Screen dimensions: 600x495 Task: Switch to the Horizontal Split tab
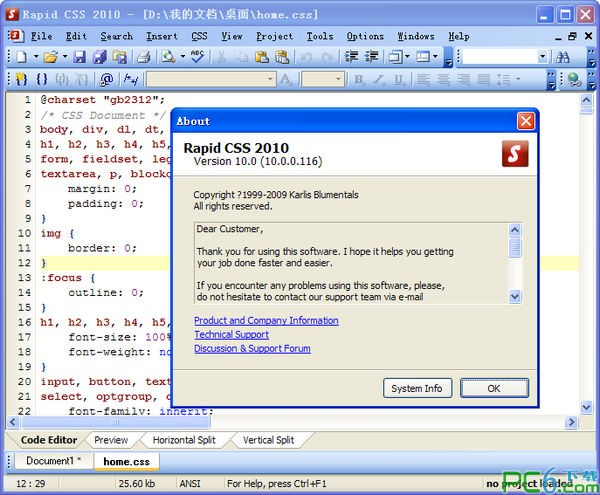184,440
